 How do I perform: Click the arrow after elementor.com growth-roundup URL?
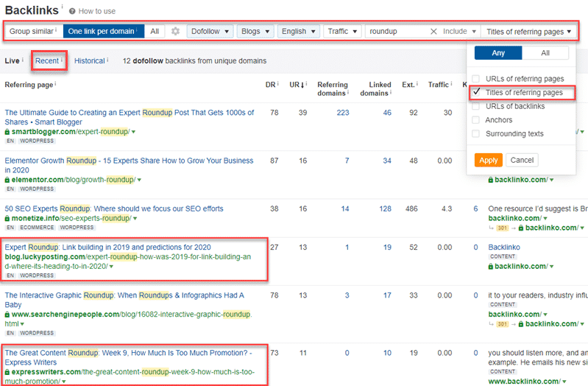click(139, 180)
